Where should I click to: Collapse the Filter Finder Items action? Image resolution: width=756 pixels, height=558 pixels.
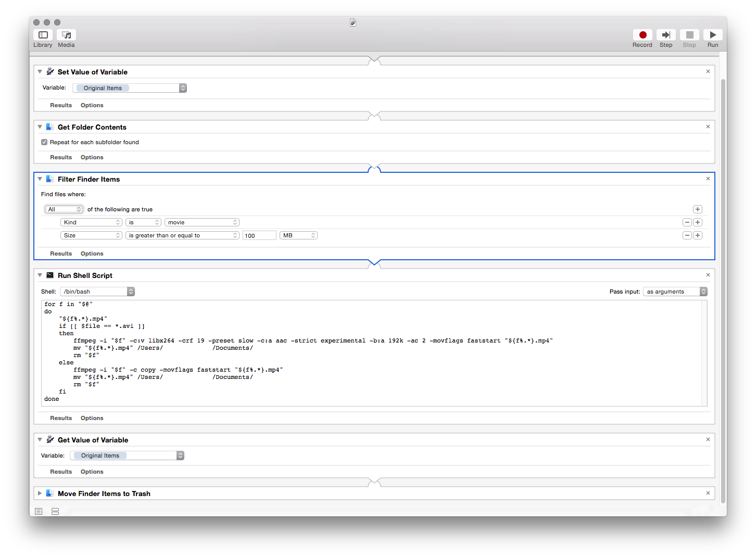[40, 179]
